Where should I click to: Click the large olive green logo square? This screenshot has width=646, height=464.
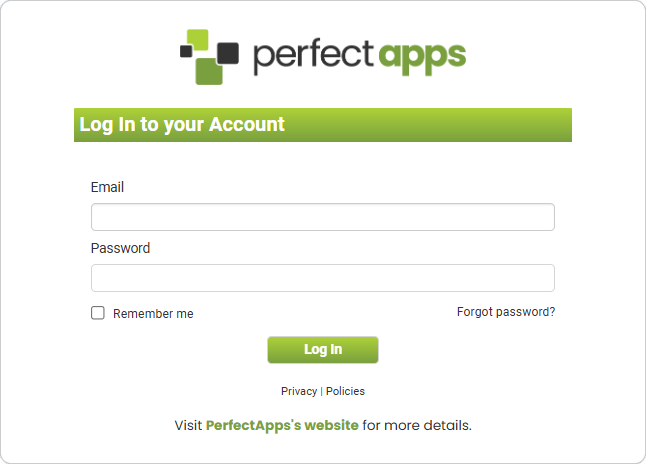click(x=208, y=69)
